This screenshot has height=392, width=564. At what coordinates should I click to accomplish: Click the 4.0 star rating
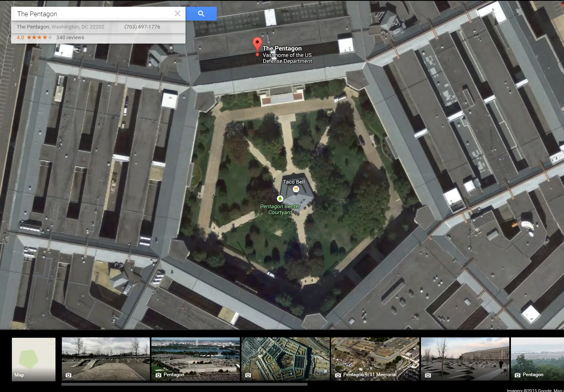click(x=34, y=38)
